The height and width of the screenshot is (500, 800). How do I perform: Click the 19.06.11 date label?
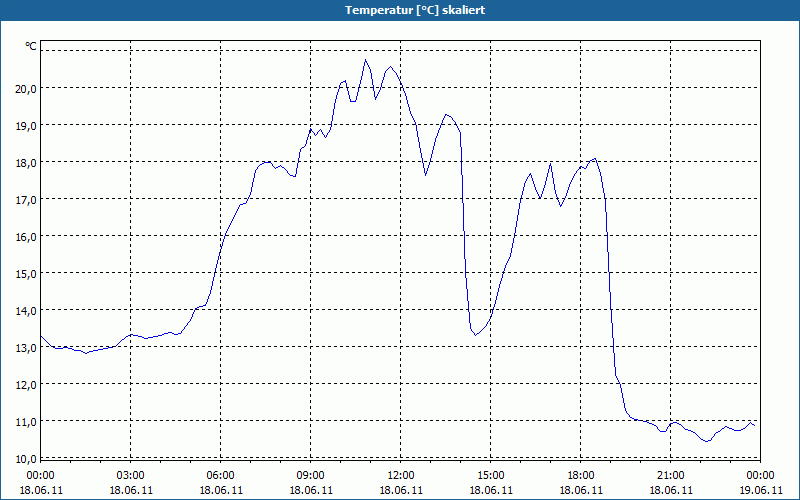[761, 490]
